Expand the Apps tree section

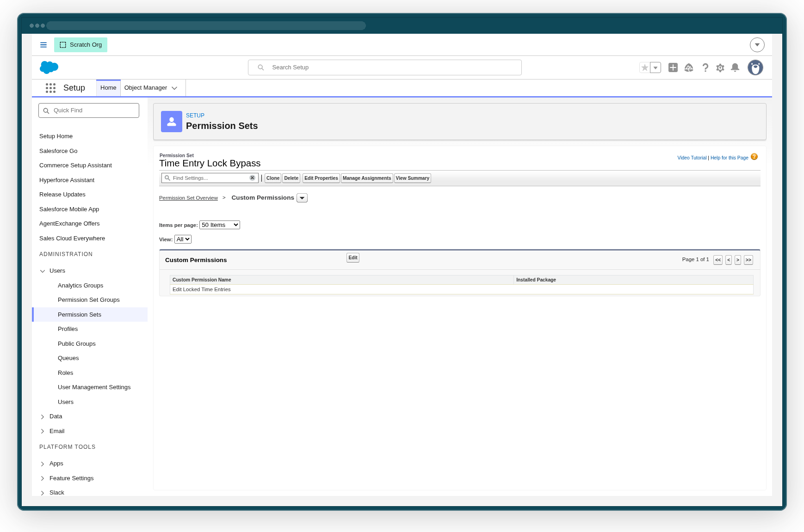(x=43, y=464)
